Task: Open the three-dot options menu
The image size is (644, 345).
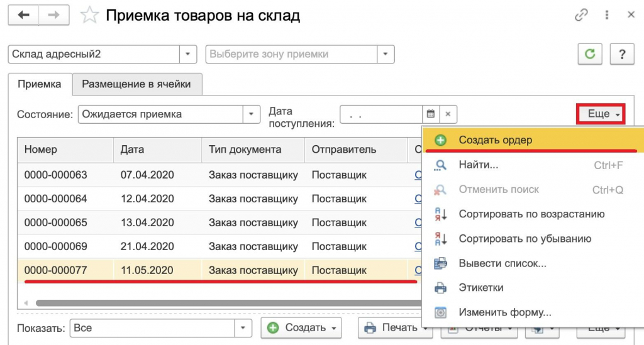Action: (607, 15)
